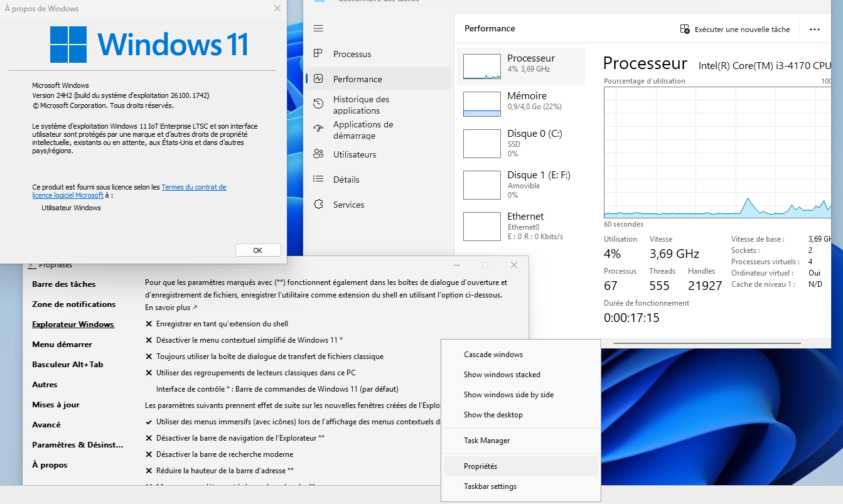Click the Disque 0 (C:) graph thumbnail
Image resolution: width=843 pixels, height=504 pixels.
(481, 144)
